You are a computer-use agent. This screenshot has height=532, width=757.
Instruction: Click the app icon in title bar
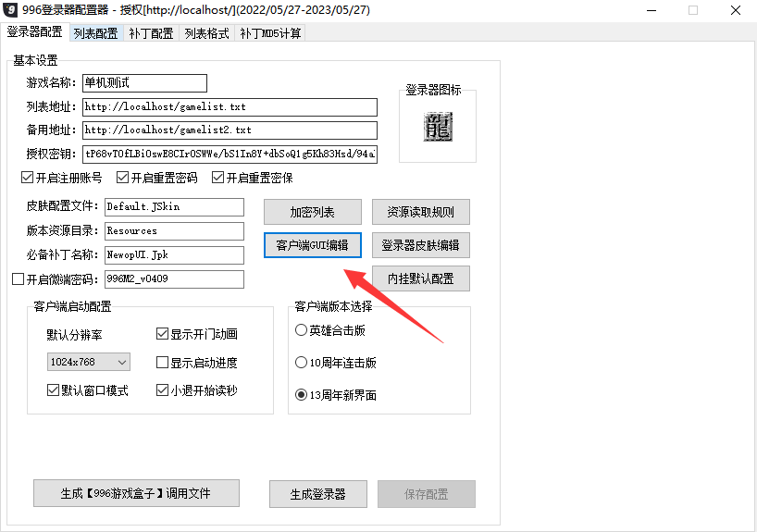coord(11,10)
